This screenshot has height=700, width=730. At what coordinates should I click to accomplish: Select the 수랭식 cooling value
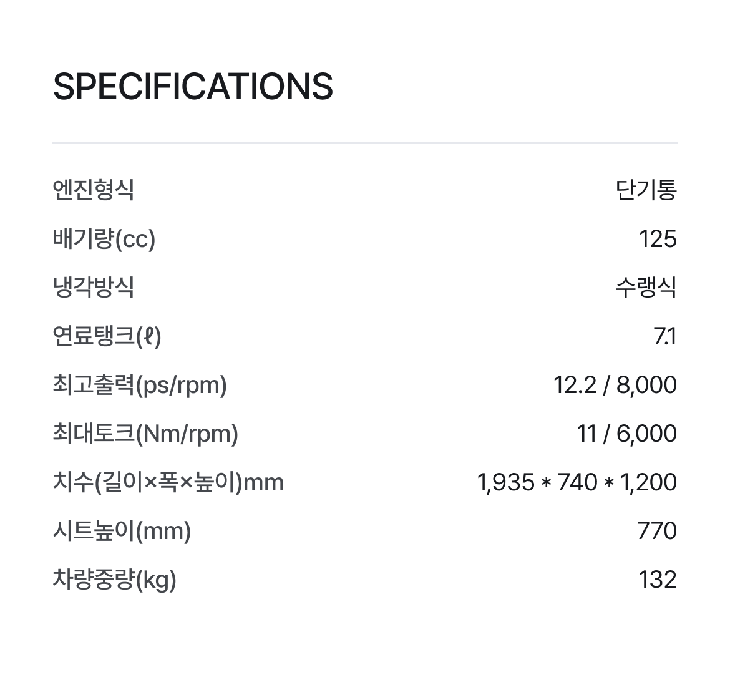[646, 287]
